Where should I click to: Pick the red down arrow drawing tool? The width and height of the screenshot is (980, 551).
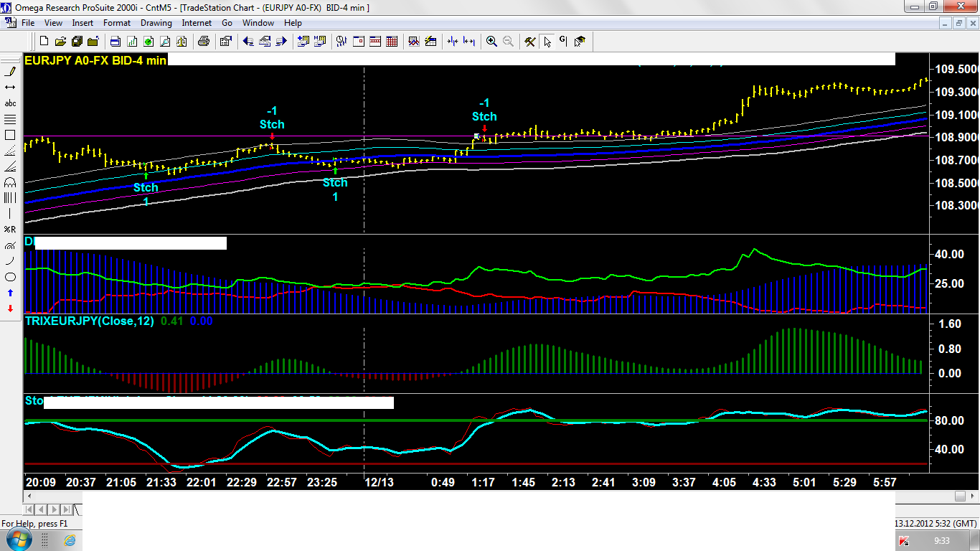[x=10, y=309]
